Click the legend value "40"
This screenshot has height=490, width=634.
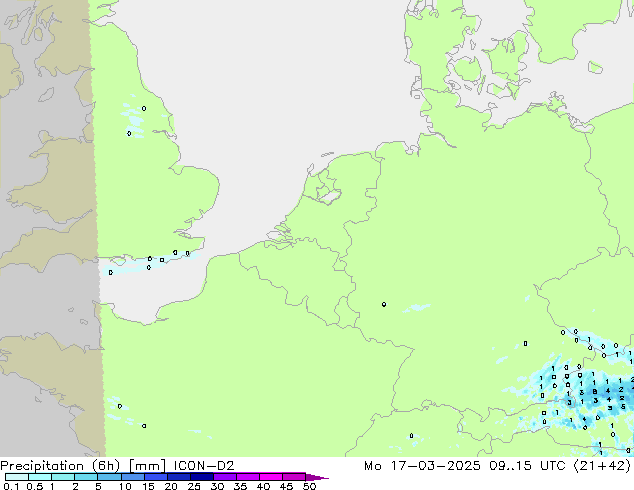(263, 486)
